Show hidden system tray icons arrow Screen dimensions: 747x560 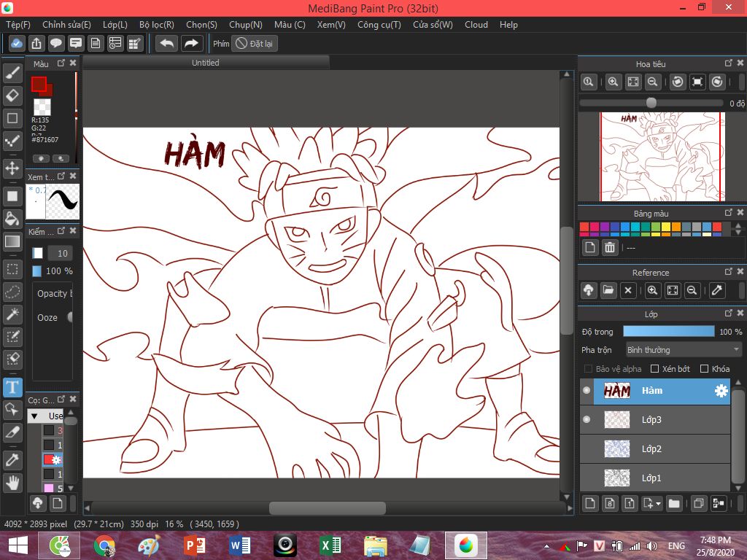pyautogui.click(x=546, y=546)
